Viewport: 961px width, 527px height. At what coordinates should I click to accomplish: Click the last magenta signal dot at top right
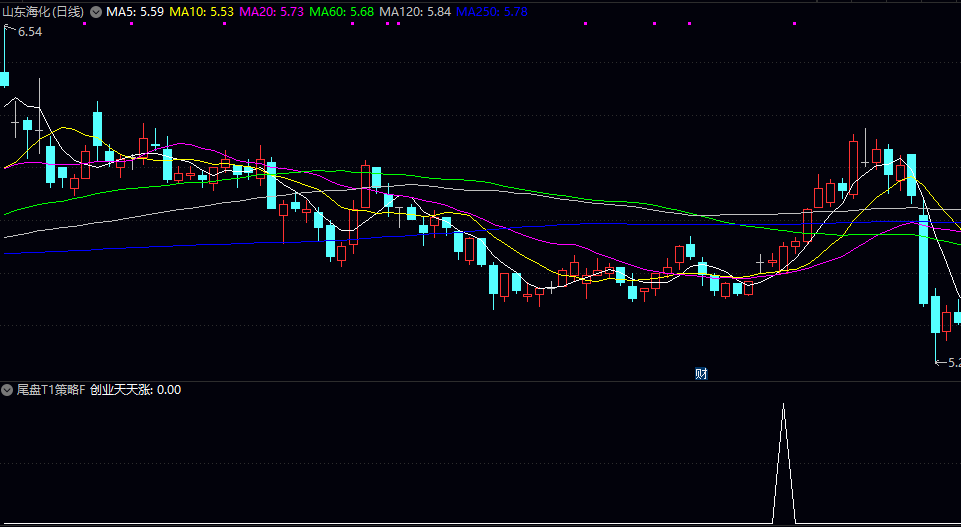(x=690, y=24)
